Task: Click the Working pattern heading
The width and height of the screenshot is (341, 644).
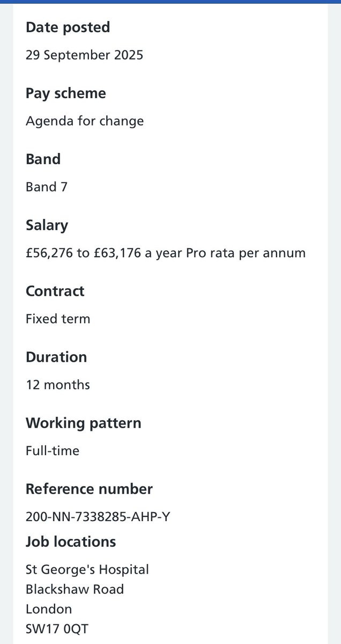Action: click(84, 423)
